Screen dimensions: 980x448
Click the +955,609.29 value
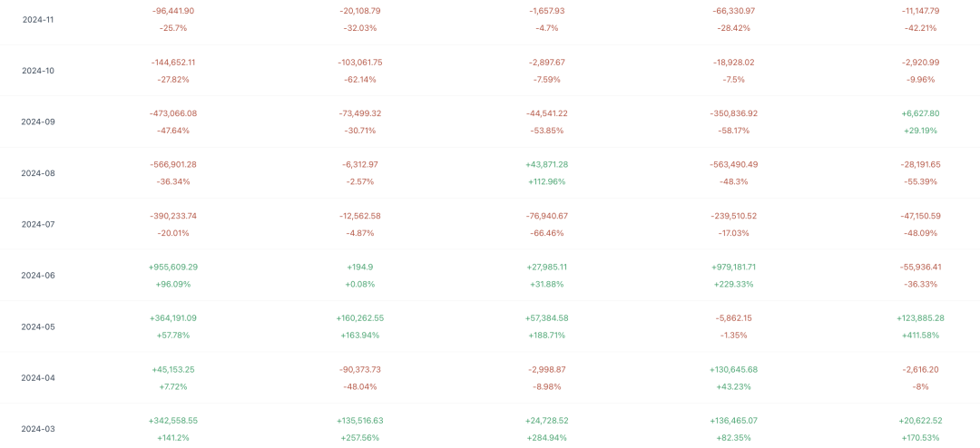tap(173, 267)
